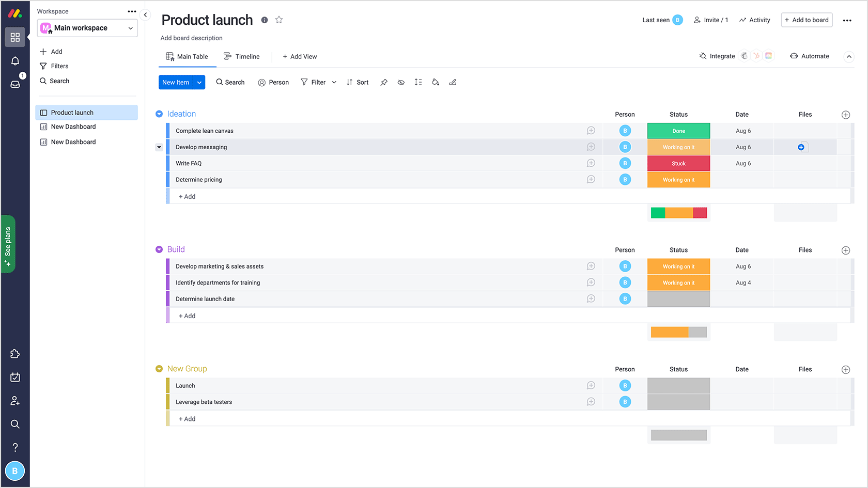
Task: Switch to the Timeline tab
Action: point(242,56)
